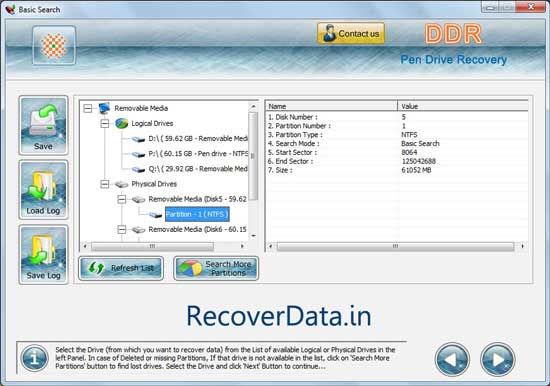Click Search More Partitions button

tap(216, 268)
